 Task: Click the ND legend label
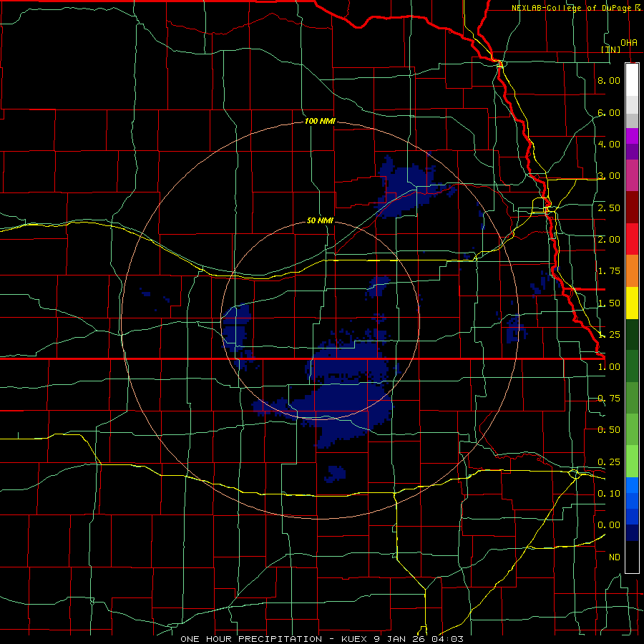tap(615, 557)
